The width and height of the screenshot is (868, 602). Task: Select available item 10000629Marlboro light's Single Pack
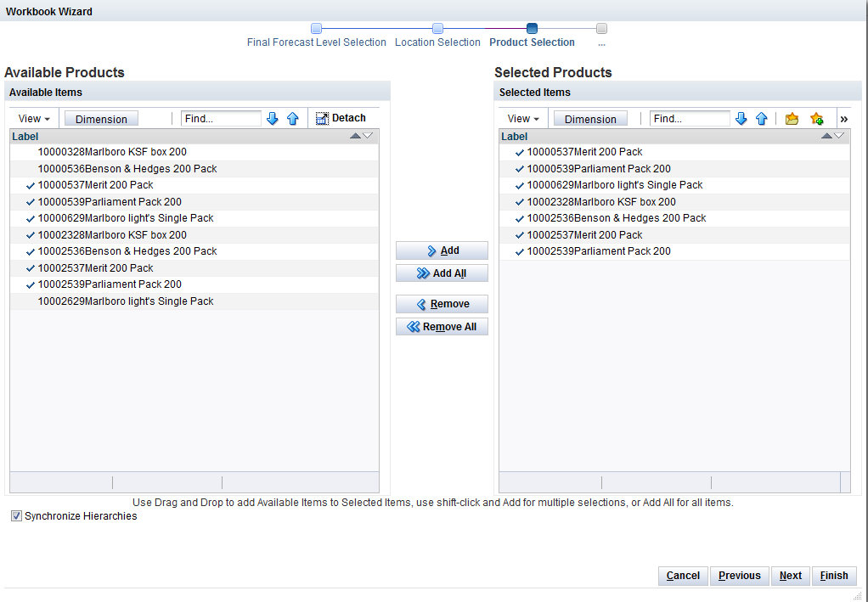click(x=194, y=218)
